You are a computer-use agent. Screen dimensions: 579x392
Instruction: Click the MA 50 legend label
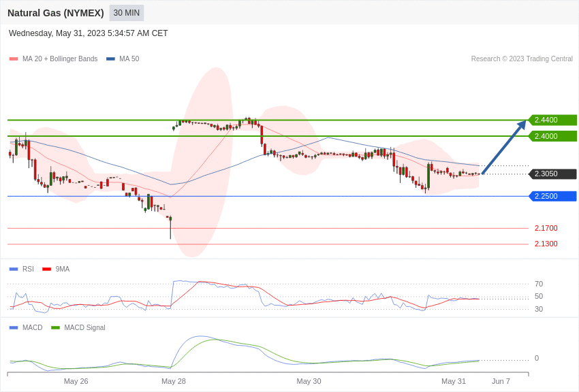(x=129, y=59)
